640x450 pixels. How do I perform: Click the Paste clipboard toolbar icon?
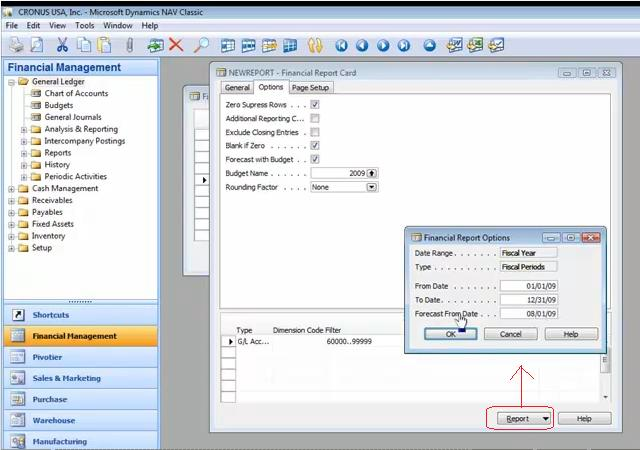[104, 45]
